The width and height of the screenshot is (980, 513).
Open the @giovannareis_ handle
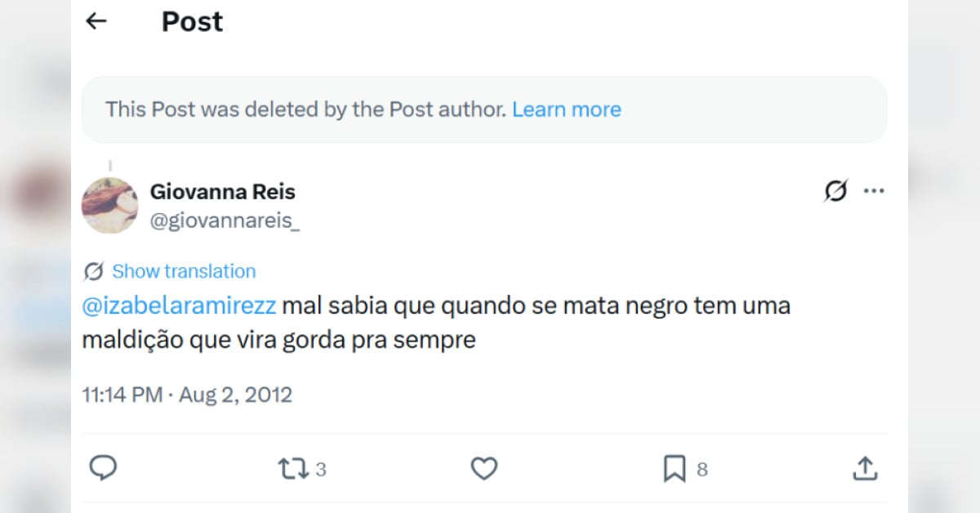click(225, 221)
